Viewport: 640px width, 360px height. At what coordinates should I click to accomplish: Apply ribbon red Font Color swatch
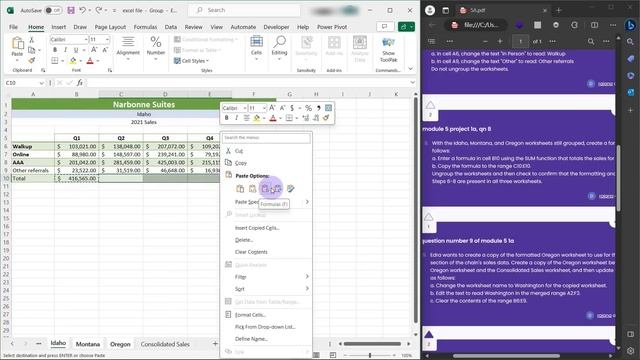click(x=90, y=61)
